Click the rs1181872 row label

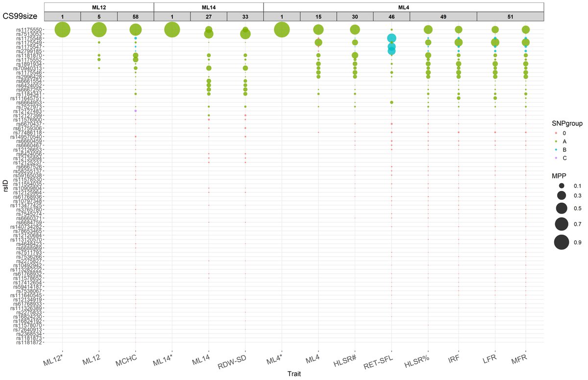coord(29,342)
